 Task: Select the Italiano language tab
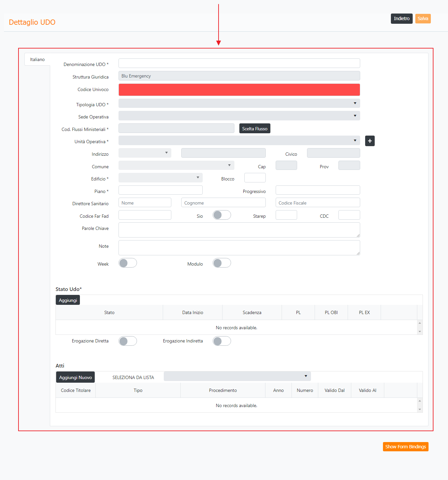coord(37,59)
